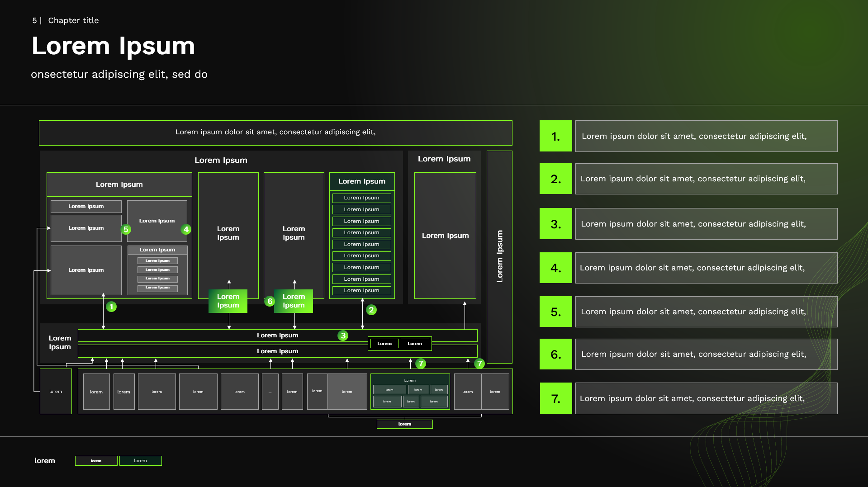Select the top banner 'Lorem ipsum dolor sit amet'
This screenshot has height=487, width=868.
point(275,132)
